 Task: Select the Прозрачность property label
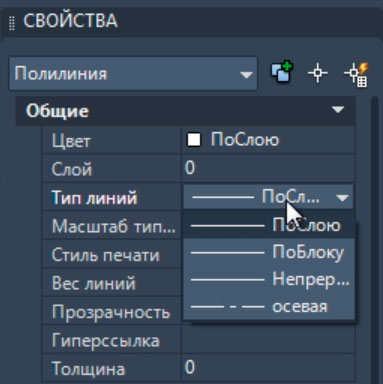click(111, 313)
